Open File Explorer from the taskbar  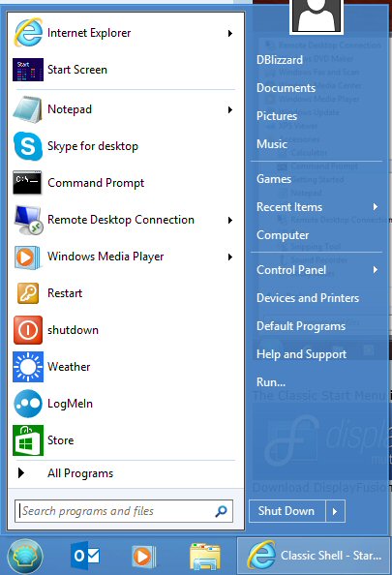[205, 557]
